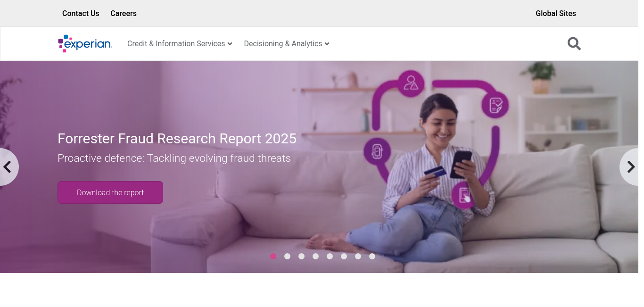Click the document checkmark circle icon

pyautogui.click(x=495, y=105)
